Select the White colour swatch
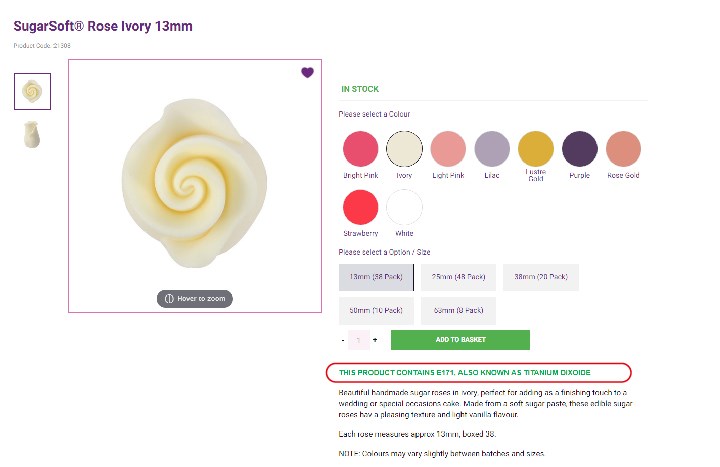 [x=404, y=208]
